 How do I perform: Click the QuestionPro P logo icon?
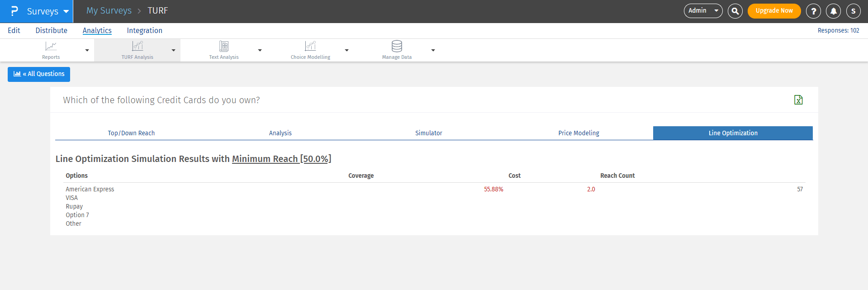(14, 11)
